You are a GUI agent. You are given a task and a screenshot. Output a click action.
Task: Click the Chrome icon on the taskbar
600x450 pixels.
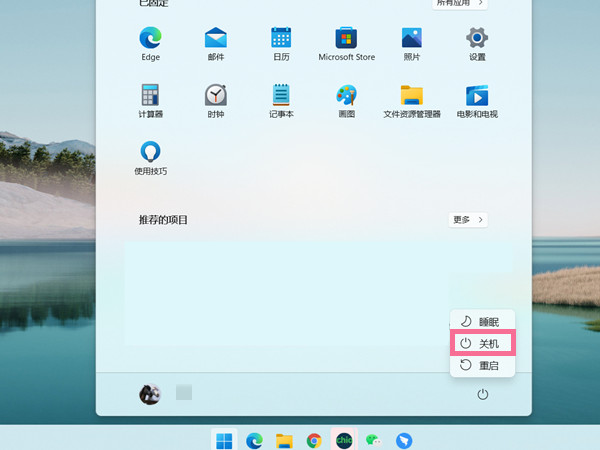314,440
